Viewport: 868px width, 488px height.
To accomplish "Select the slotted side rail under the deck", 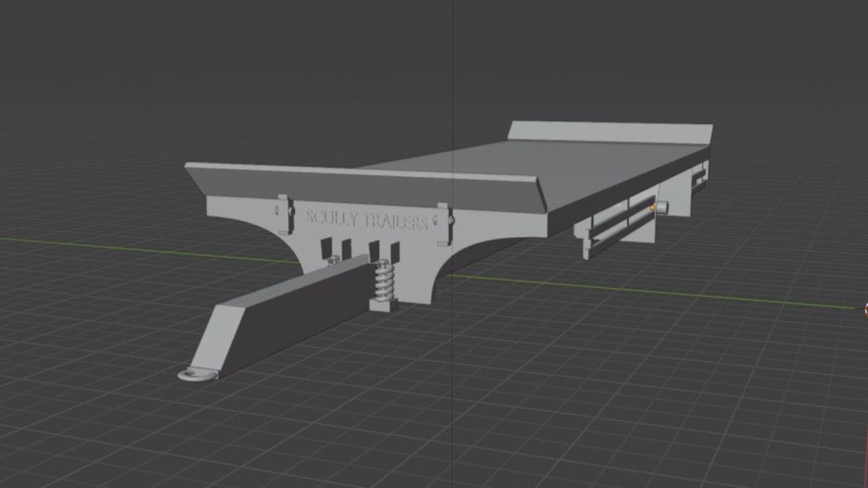I will tap(614, 224).
